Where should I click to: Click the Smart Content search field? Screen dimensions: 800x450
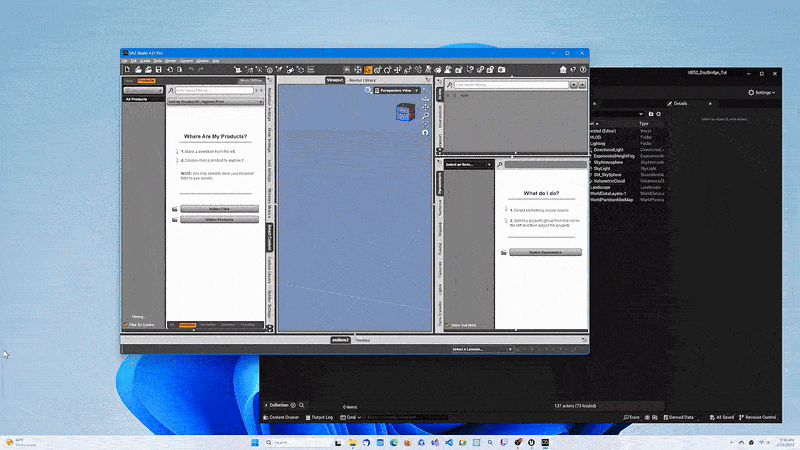(214, 90)
